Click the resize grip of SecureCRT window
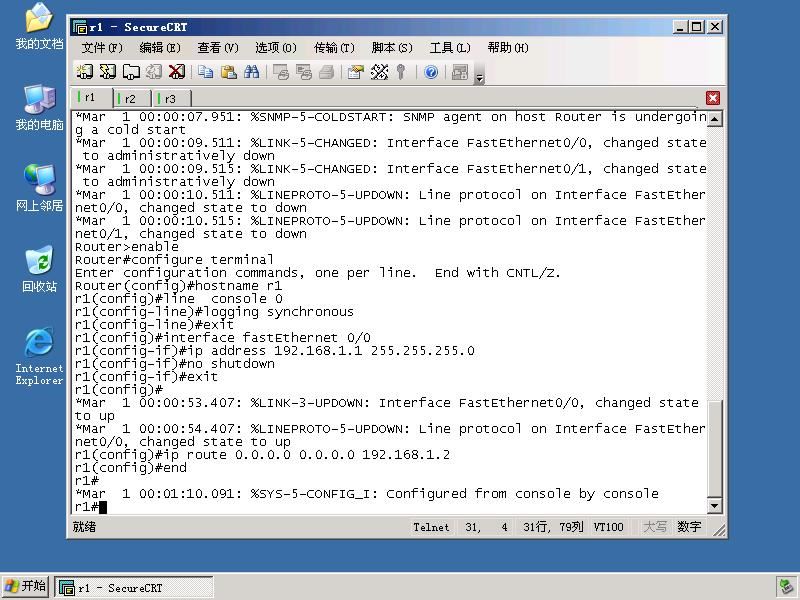The width and height of the screenshot is (800, 600). (x=719, y=531)
